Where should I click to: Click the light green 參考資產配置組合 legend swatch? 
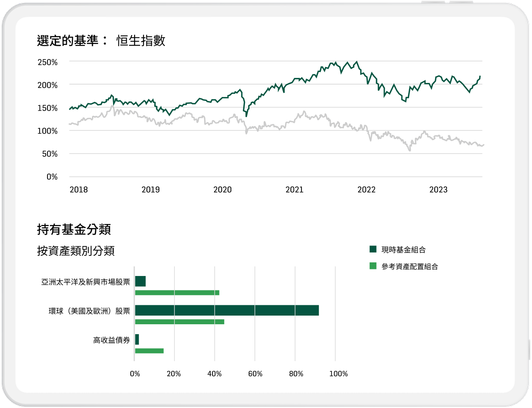click(373, 266)
